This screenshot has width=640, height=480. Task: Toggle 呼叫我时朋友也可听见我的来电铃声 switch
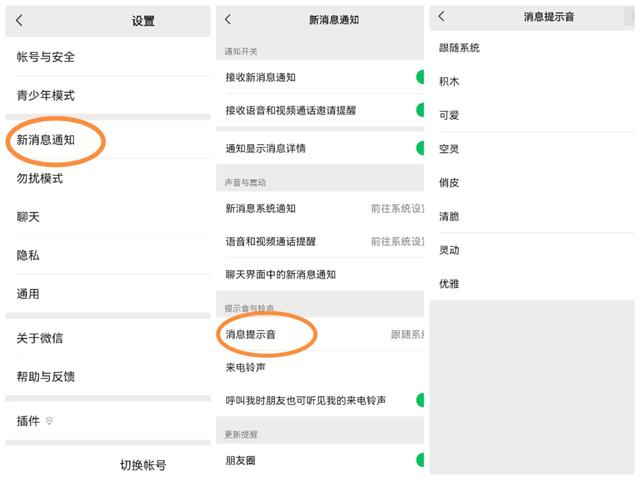click(420, 400)
